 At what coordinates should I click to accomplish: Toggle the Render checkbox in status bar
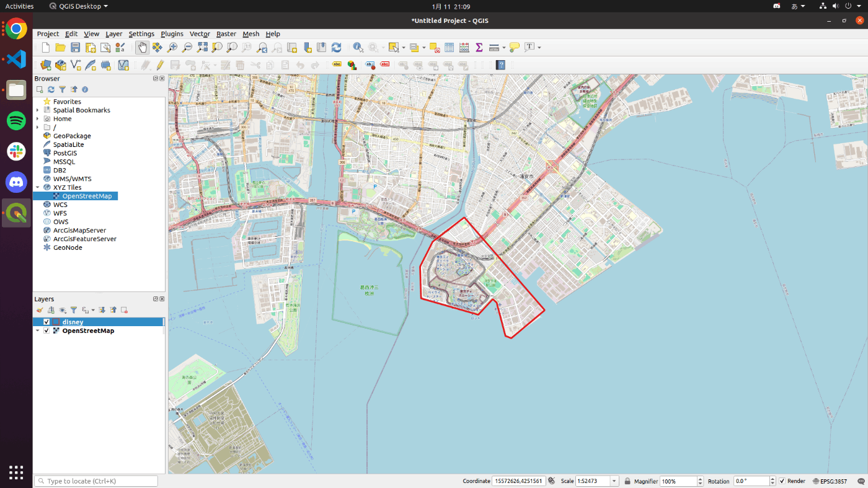[782, 481]
